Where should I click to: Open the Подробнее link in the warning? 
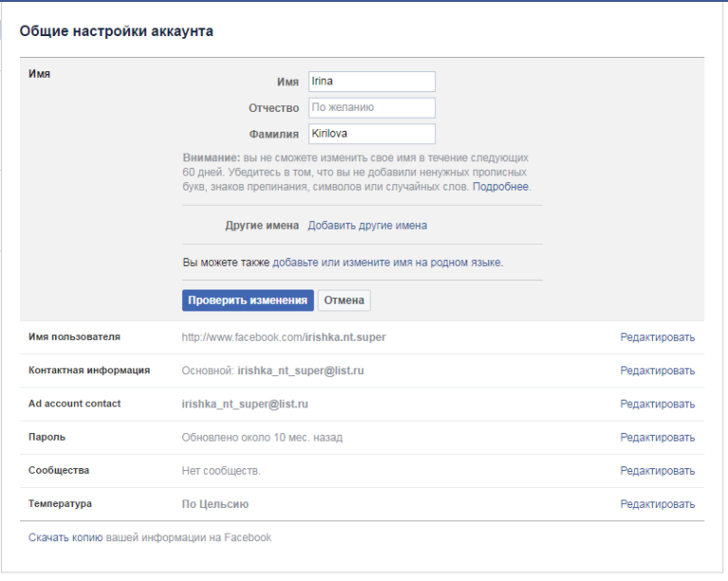(500, 187)
